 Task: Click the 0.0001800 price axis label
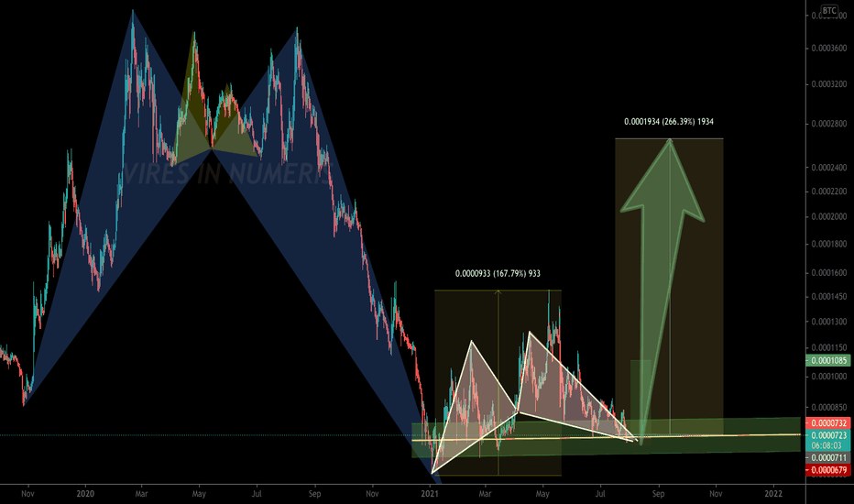click(829, 244)
